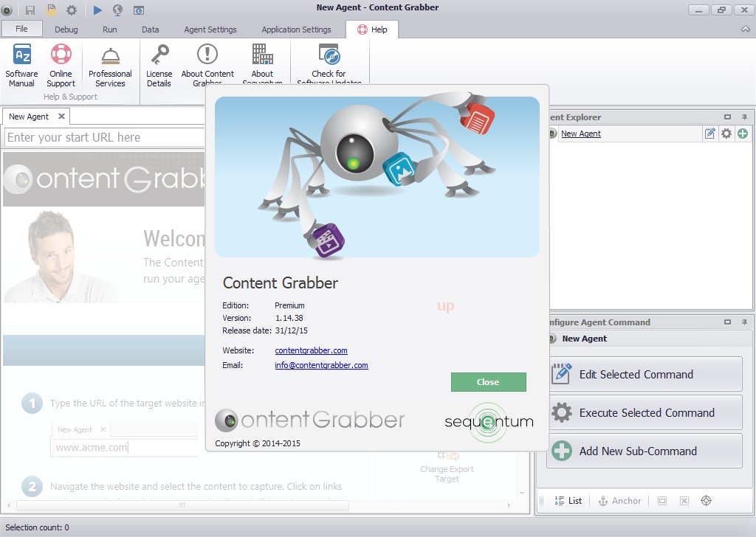This screenshot has height=537, width=756.
Task: Maximize the Configure Agent Command panel
Action: [727, 322]
